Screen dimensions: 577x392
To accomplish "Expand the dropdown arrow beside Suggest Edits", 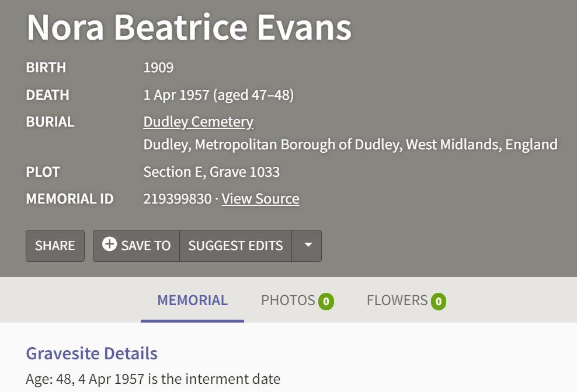I will (308, 246).
